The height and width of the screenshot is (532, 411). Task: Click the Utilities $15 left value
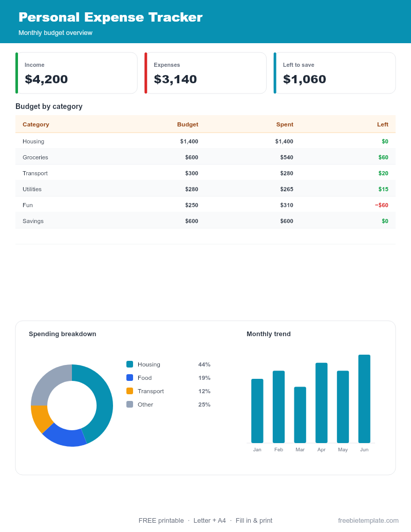pyautogui.click(x=383, y=189)
